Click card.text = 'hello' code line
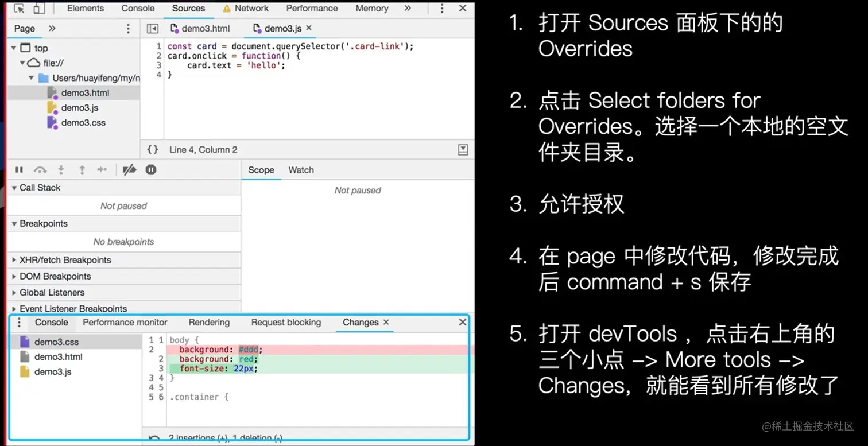Viewport: 868px width, 446px height. point(236,65)
